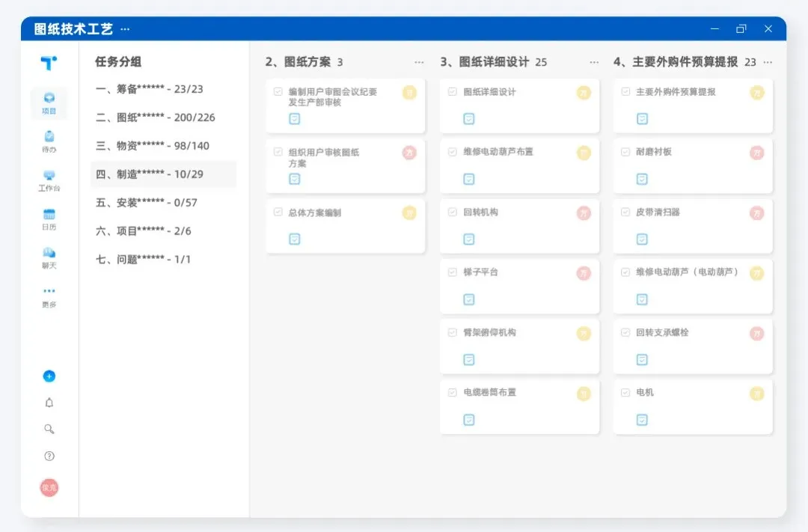Image resolution: width=808 pixels, height=532 pixels.
Task: Click column header 3、图纸详细设计
Action: [x=484, y=62]
